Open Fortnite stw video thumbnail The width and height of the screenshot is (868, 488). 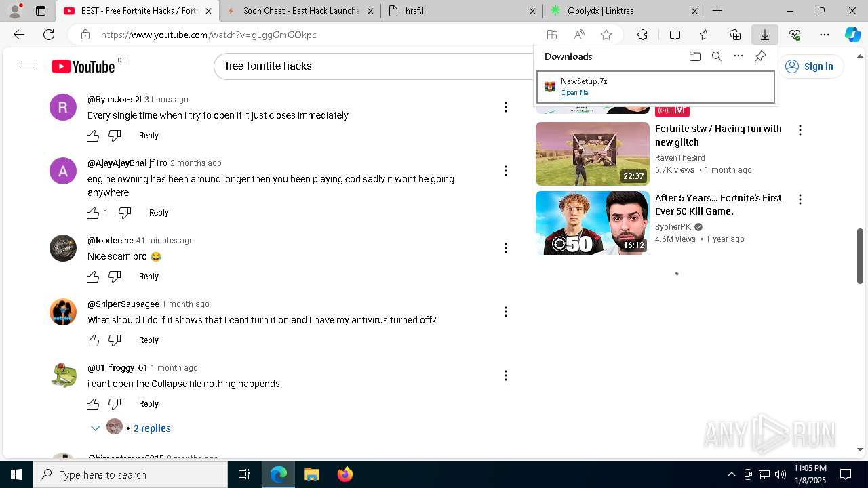click(x=593, y=154)
